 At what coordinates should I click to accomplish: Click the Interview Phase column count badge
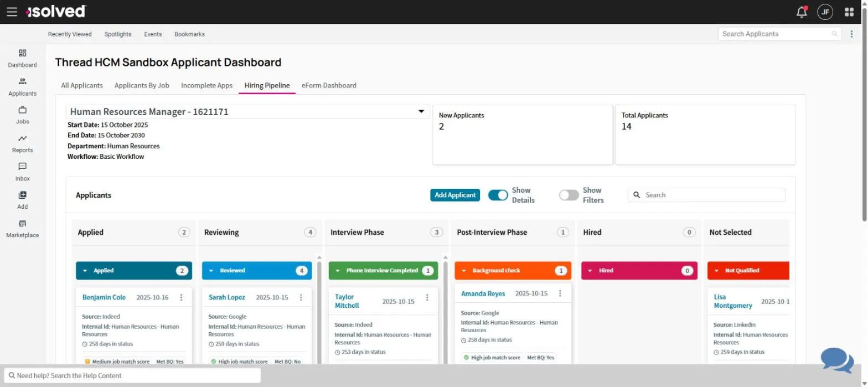436,233
